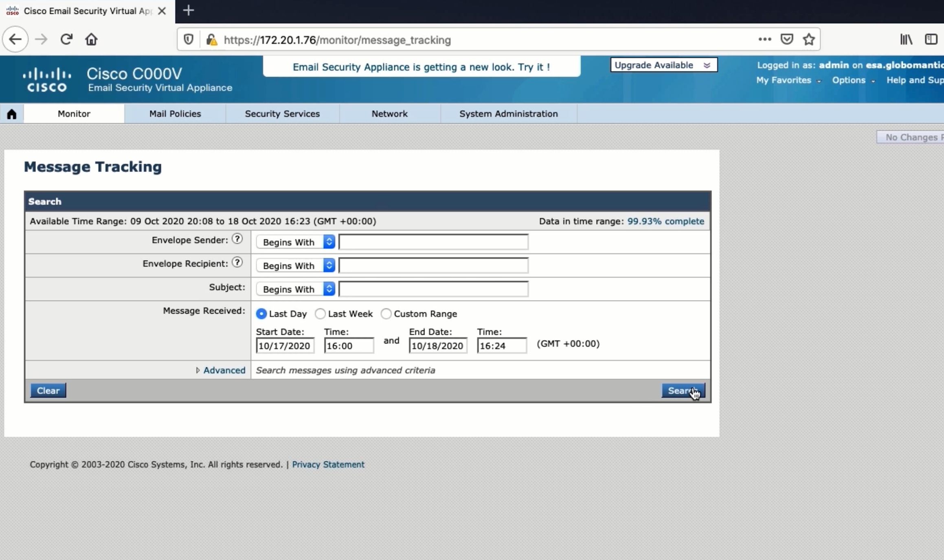Click the 'Message Tracking' page heading
Screen dimensions: 944x560
pyautogui.click(x=93, y=167)
